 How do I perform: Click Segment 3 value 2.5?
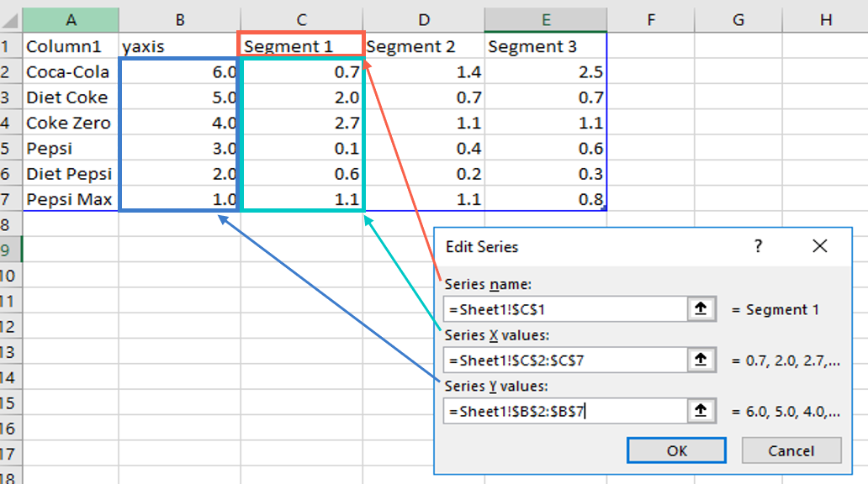[x=546, y=72]
